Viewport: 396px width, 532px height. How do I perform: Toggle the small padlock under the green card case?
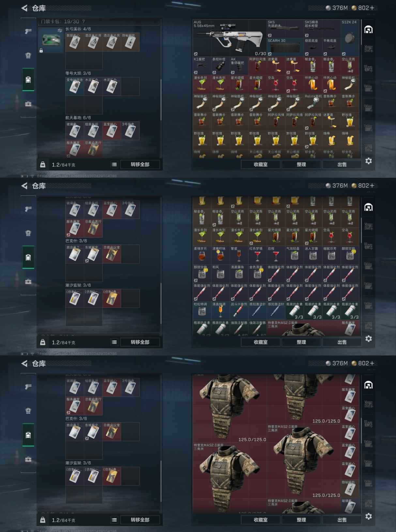click(41, 51)
